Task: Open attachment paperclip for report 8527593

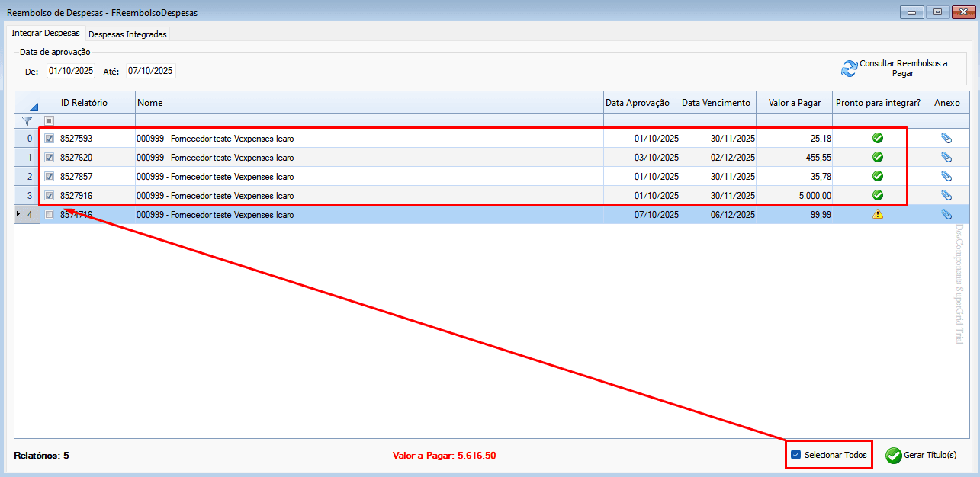Action: coord(946,139)
